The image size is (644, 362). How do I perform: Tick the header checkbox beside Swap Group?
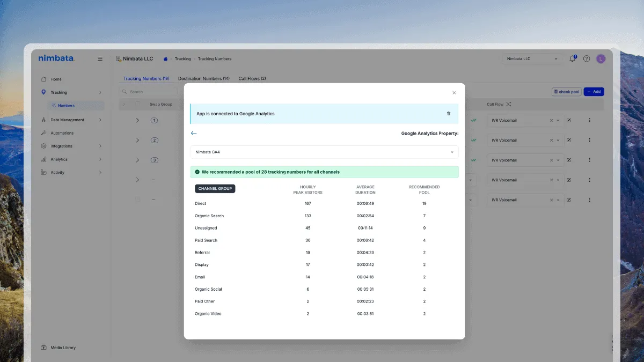pos(138,104)
